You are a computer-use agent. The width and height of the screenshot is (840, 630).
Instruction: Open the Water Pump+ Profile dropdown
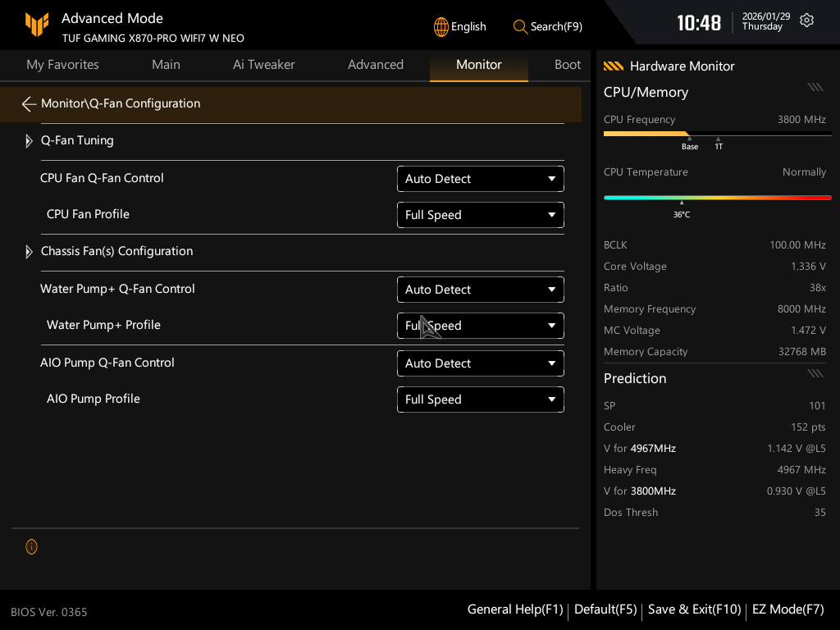[480, 326]
